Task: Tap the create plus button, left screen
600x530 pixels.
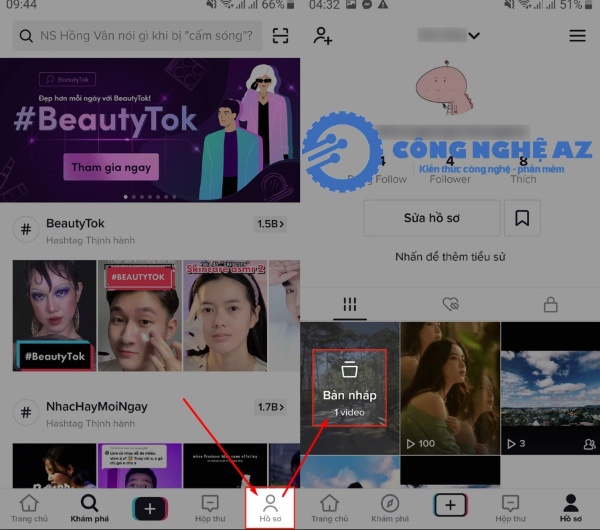Action: click(150, 509)
